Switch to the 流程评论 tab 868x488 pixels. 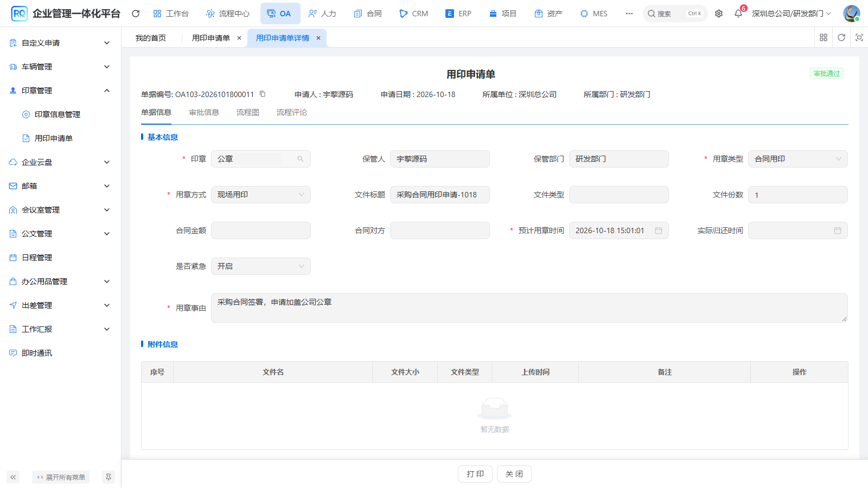click(292, 112)
